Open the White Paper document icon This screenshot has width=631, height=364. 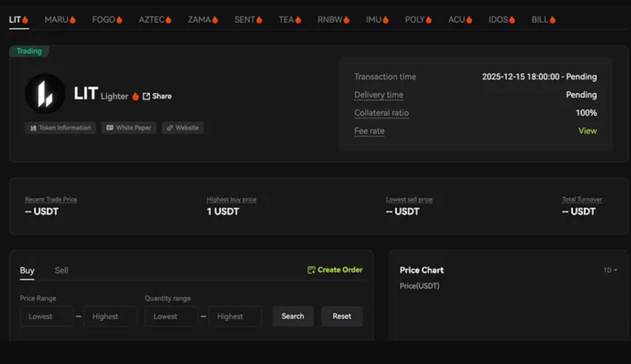pyautogui.click(x=111, y=128)
